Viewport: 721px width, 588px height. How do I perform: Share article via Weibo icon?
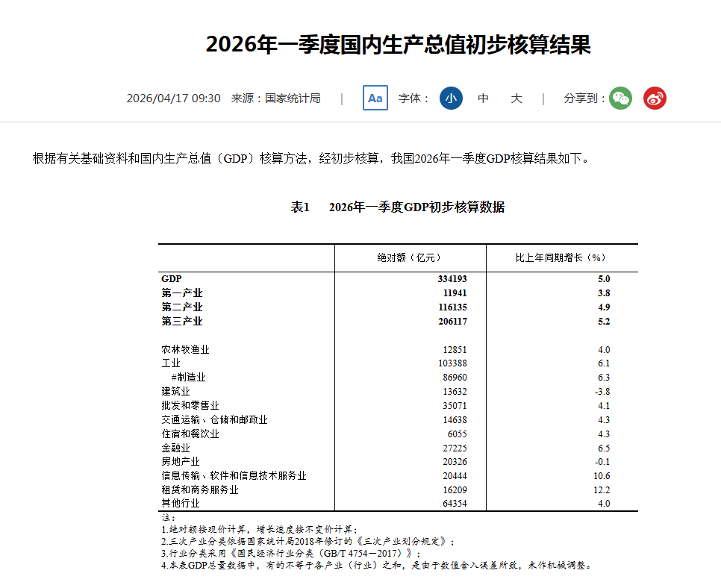[x=655, y=98]
